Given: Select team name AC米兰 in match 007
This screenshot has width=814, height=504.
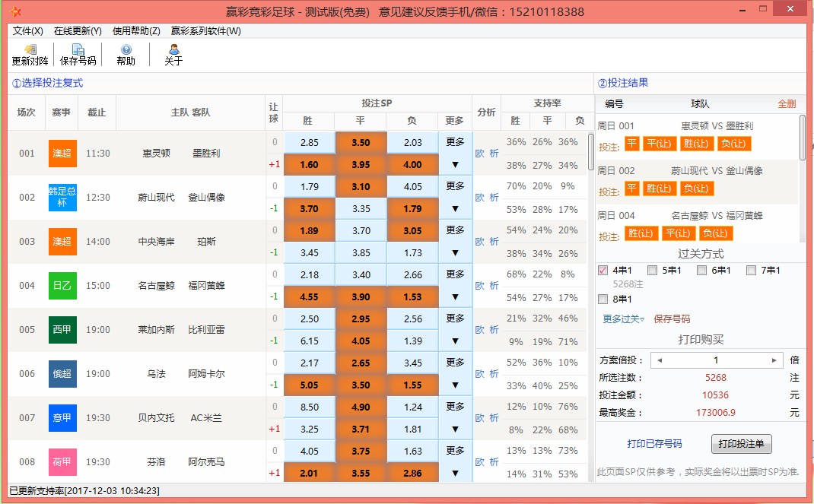Looking at the screenshot, I should coord(206,418).
